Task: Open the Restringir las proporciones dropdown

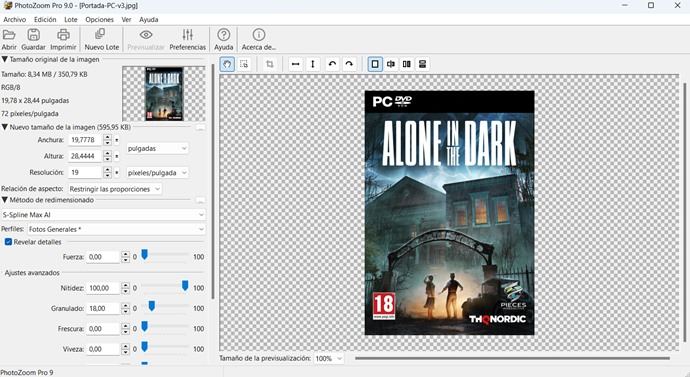Action: coord(115,189)
